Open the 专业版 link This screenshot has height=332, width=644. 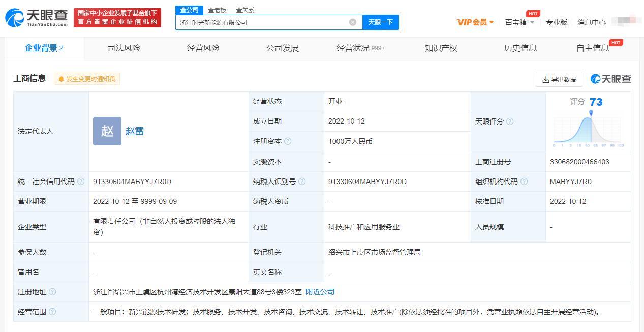557,22
